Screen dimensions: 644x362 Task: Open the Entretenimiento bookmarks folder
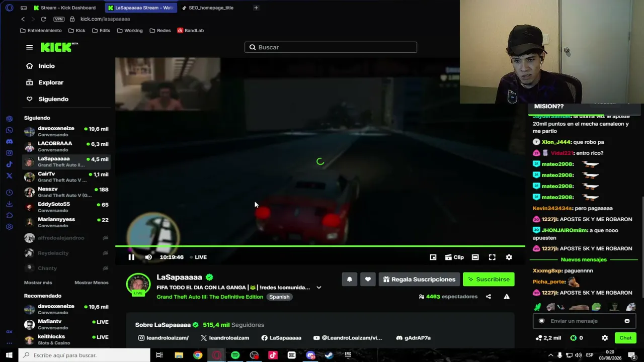click(41, 31)
